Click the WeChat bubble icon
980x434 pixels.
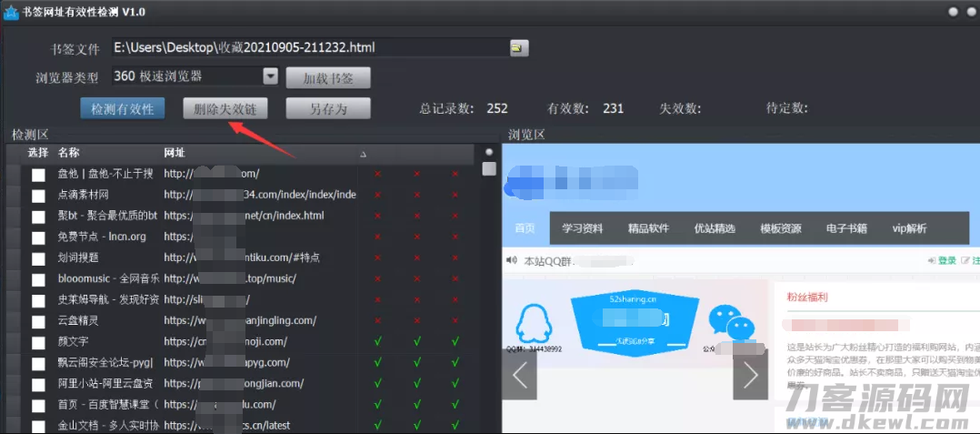(731, 322)
